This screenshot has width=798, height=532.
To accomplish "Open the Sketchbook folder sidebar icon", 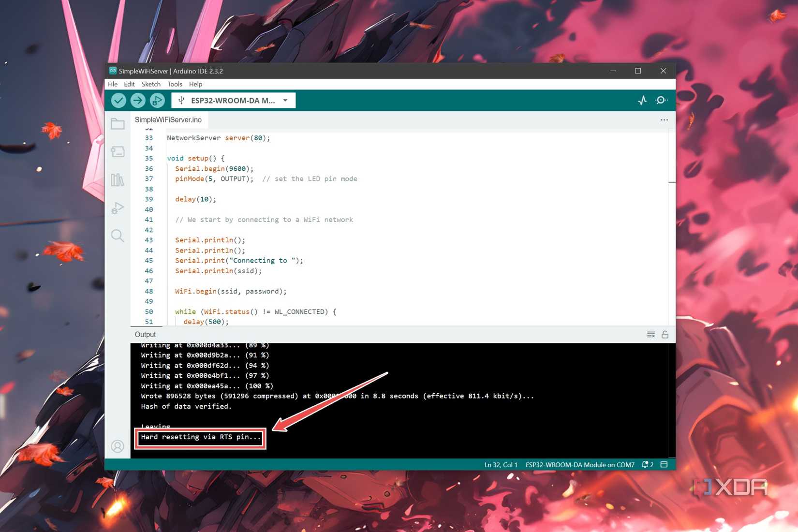I will (x=118, y=124).
